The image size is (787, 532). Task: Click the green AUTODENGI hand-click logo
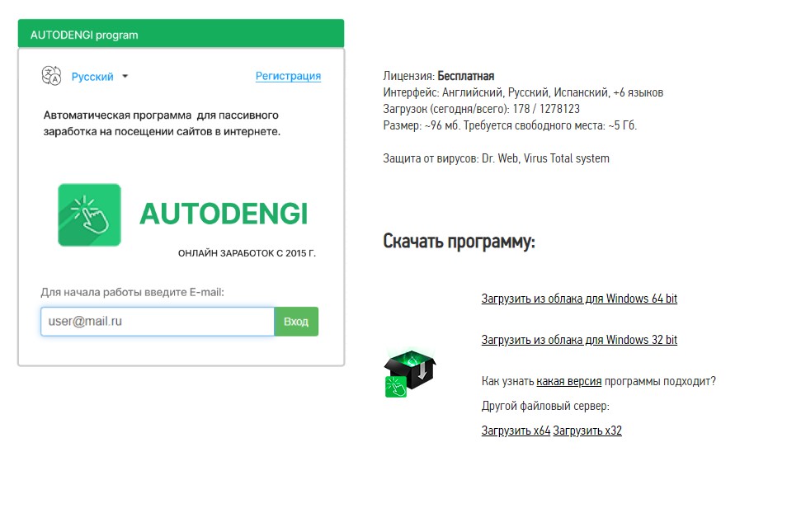[89, 214]
